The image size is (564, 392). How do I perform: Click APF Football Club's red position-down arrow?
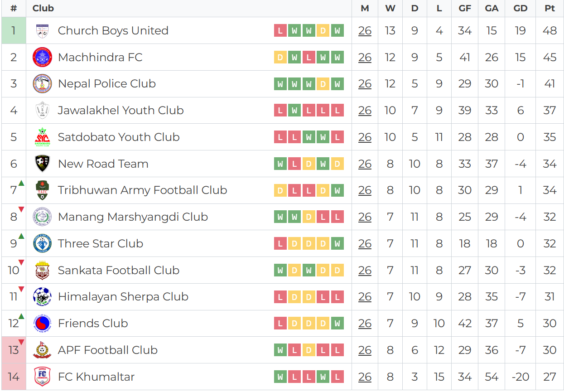pyautogui.click(x=21, y=343)
